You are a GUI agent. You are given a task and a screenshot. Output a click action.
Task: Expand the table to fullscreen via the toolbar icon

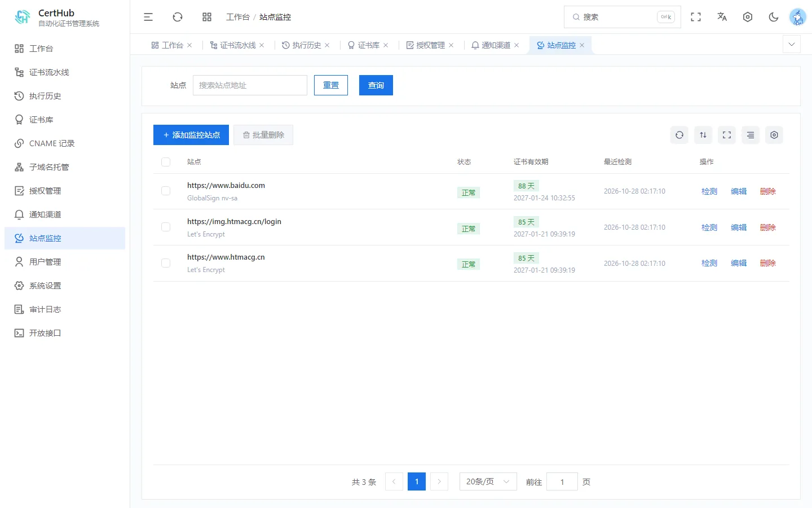[x=727, y=135]
